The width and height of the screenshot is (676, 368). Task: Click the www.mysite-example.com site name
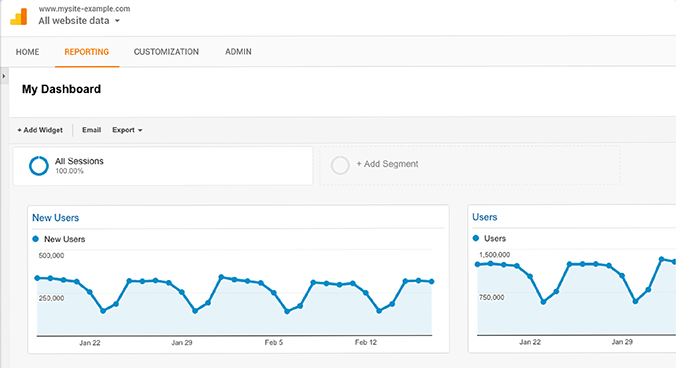(x=84, y=9)
